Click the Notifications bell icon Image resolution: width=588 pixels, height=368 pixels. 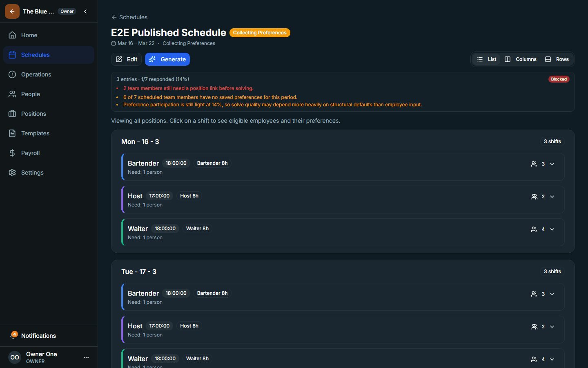click(x=13, y=336)
